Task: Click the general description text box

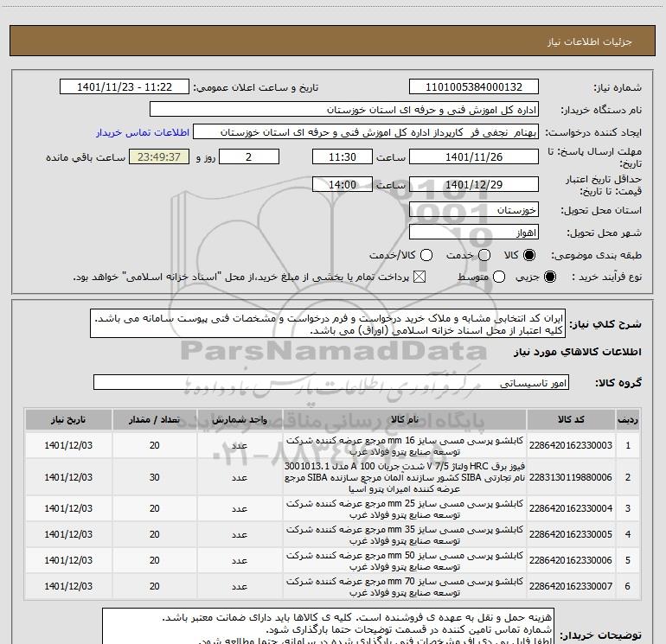Action: point(328,323)
